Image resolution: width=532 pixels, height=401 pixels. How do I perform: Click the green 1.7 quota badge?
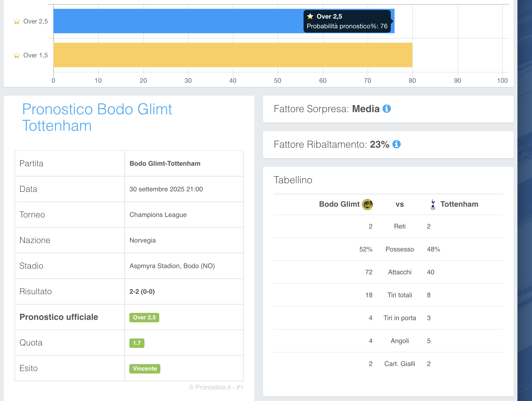pos(137,343)
